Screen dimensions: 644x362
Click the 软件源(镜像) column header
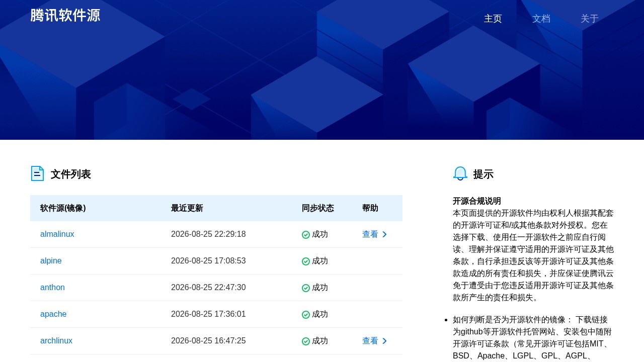pyautogui.click(x=63, y=208)
